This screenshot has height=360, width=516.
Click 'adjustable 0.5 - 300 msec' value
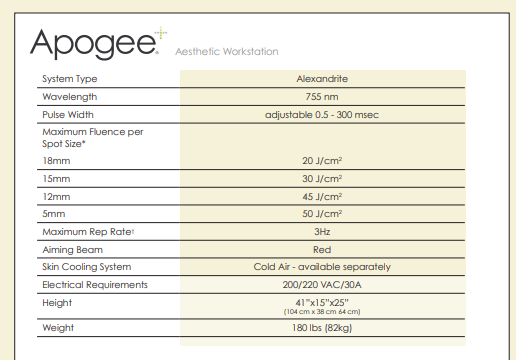pos(322,115)
